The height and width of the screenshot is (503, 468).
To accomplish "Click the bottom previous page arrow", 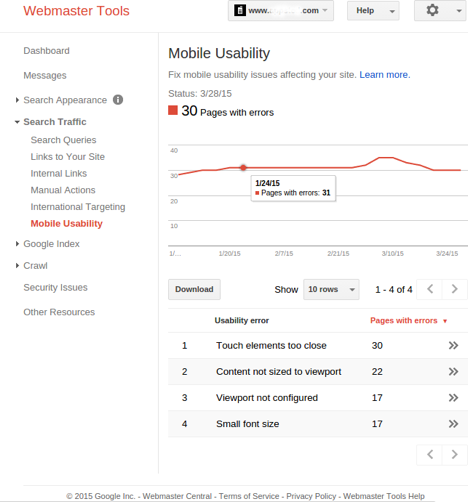I will tap(430, 454).
